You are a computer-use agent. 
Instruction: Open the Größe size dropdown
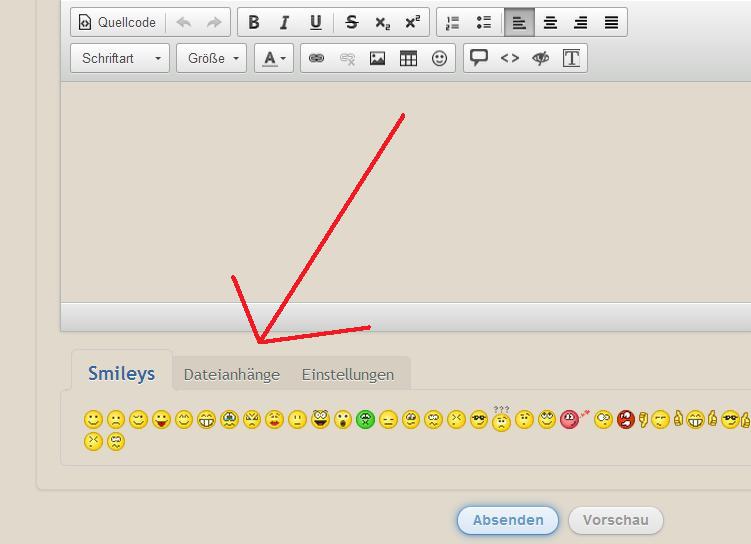212,58
